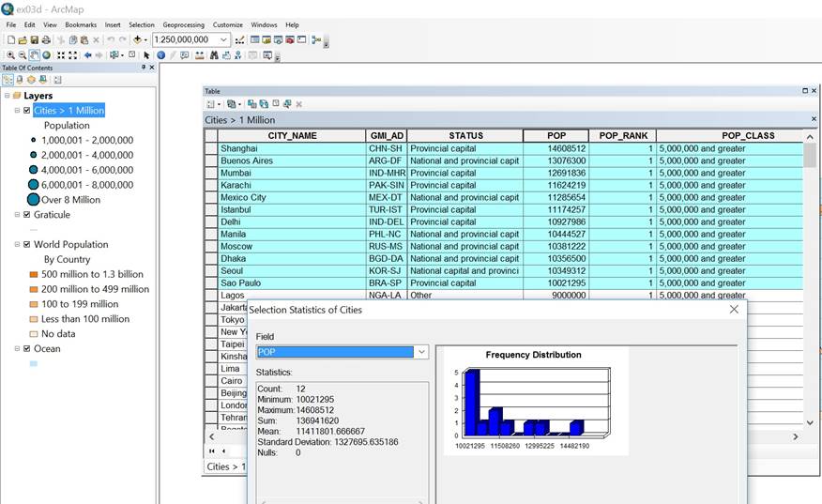Screen dimensions: 822x504
Task: Uncheck the Cities > 1 Million layer
Action: coord(26,110)
